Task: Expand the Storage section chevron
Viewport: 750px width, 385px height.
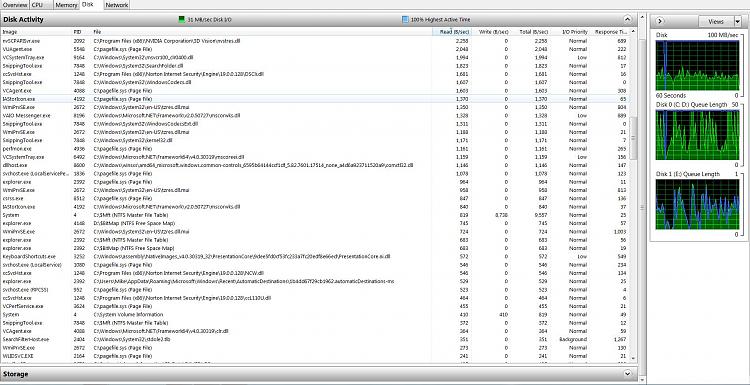Action: tap(628, 374)
